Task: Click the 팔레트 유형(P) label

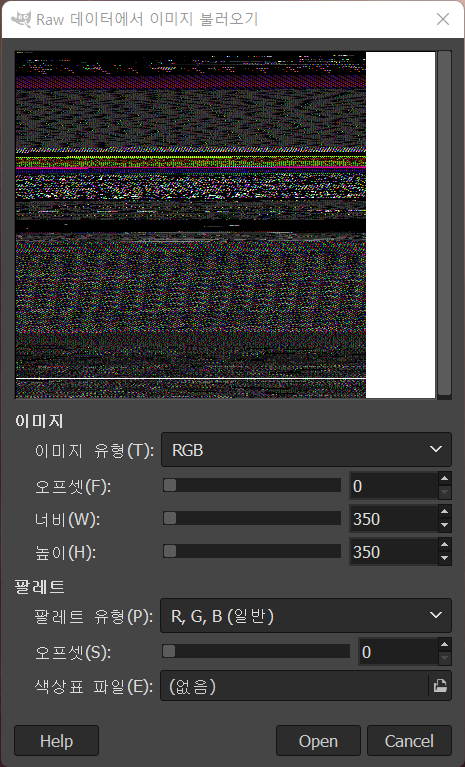Action: click(94, 616)
